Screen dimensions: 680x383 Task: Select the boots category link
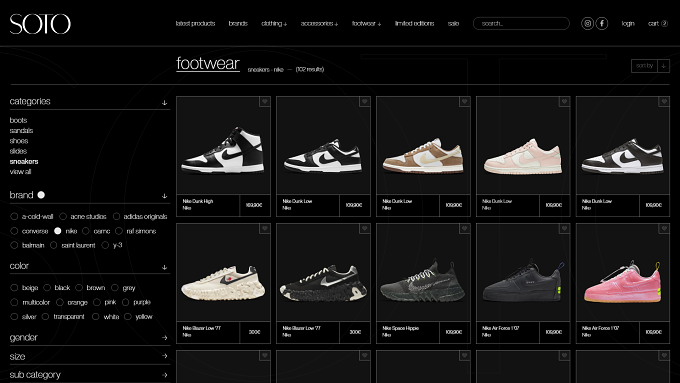tap(18, 120)
